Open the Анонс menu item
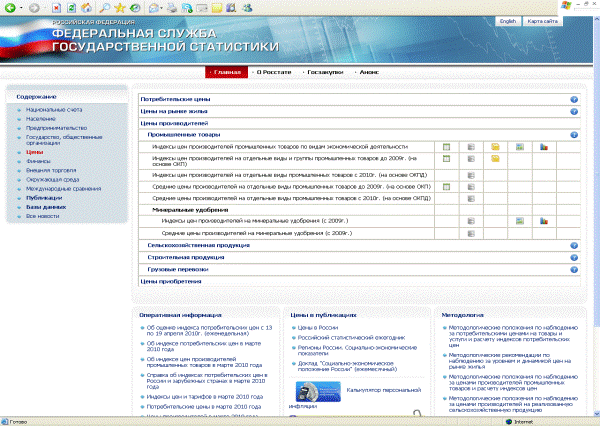 (369, 72)
